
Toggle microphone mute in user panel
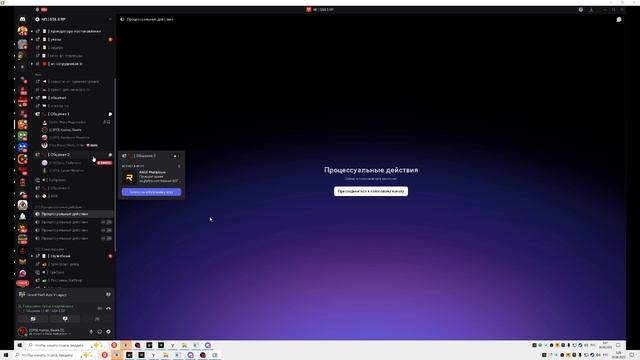[91, 331]
